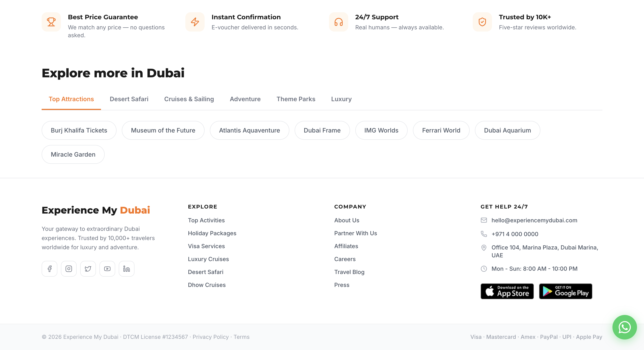This screenshot has height=350, width=644.
Task: Click the Experience My Dubai logo
Action: point(96,210)
